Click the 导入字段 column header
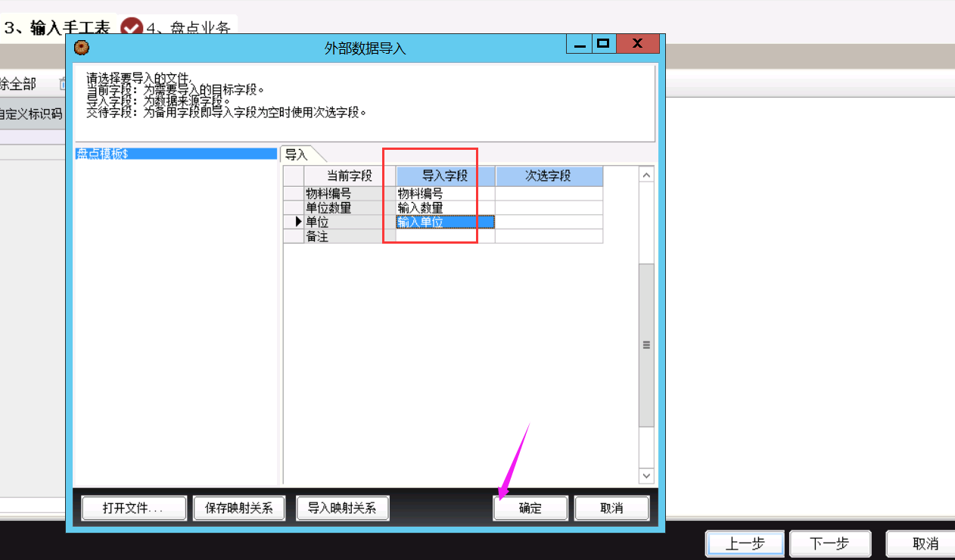The image size is (955, 560). coord(445,176)
